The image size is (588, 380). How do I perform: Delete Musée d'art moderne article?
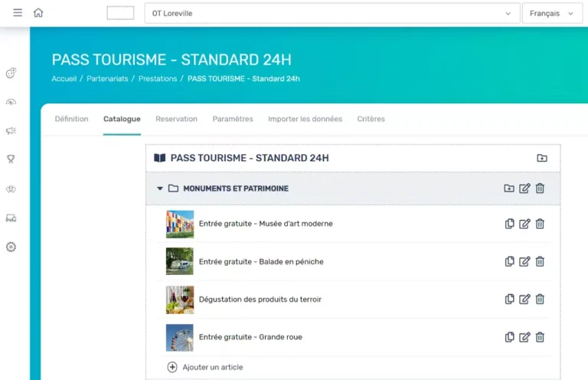pos(540,224)
